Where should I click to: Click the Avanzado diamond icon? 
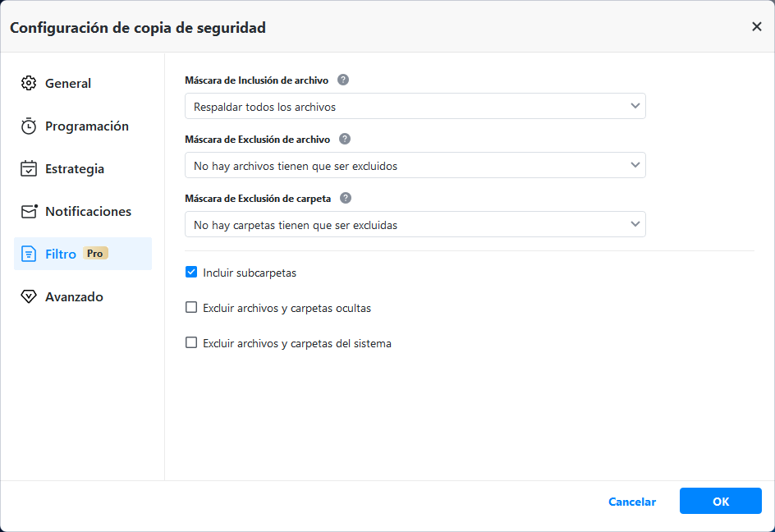[x=29, y=297]
